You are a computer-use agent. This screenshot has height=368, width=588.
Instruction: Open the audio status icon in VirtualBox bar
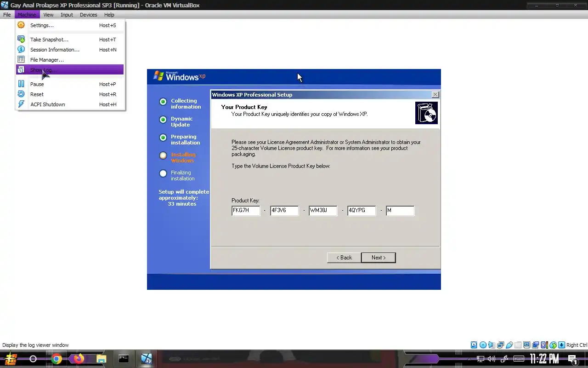[492, 345]
